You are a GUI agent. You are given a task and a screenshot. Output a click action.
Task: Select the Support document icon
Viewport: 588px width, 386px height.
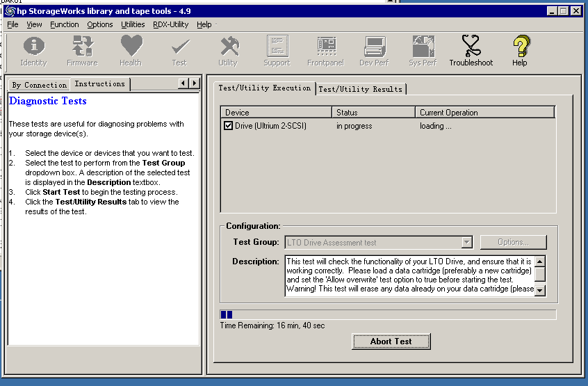(277, 51)
